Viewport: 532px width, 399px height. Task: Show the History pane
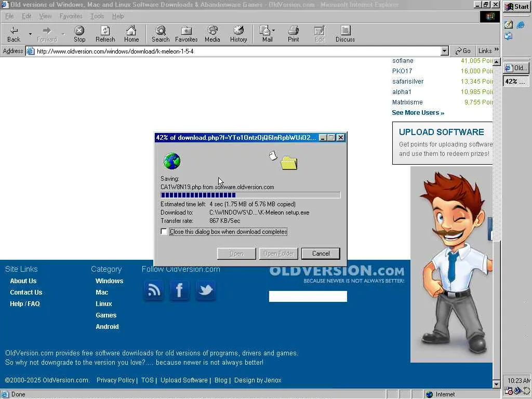pos(238,34)
